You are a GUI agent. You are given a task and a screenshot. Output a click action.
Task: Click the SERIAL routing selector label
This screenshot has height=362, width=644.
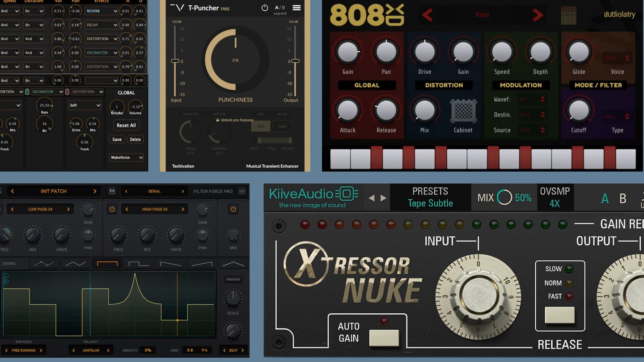154,191
